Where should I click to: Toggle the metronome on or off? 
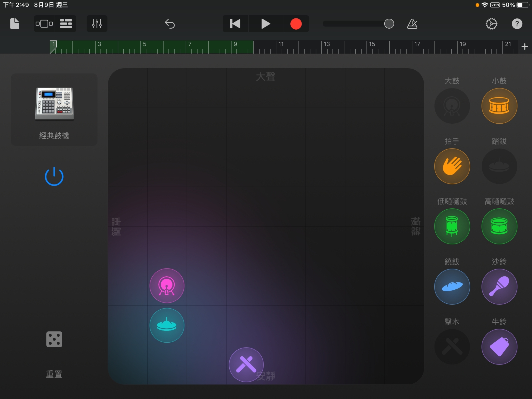point(412,24)
